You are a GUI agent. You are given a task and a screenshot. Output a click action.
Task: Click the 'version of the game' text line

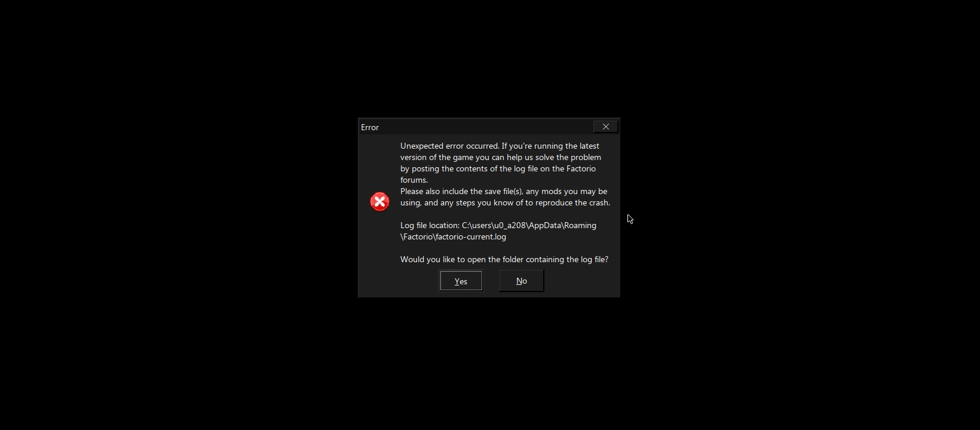click(x=501, y=157)
